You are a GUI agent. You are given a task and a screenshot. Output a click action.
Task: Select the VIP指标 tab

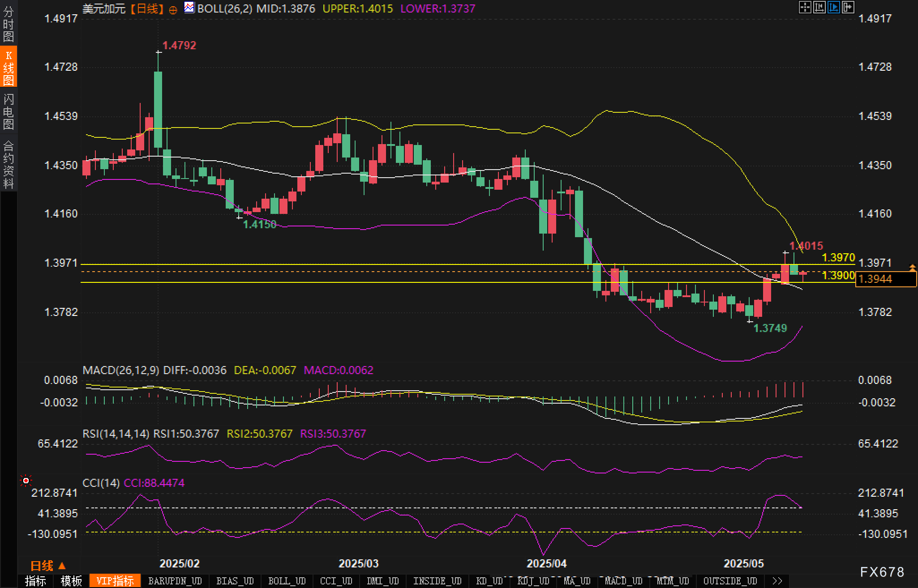(115, 581)
